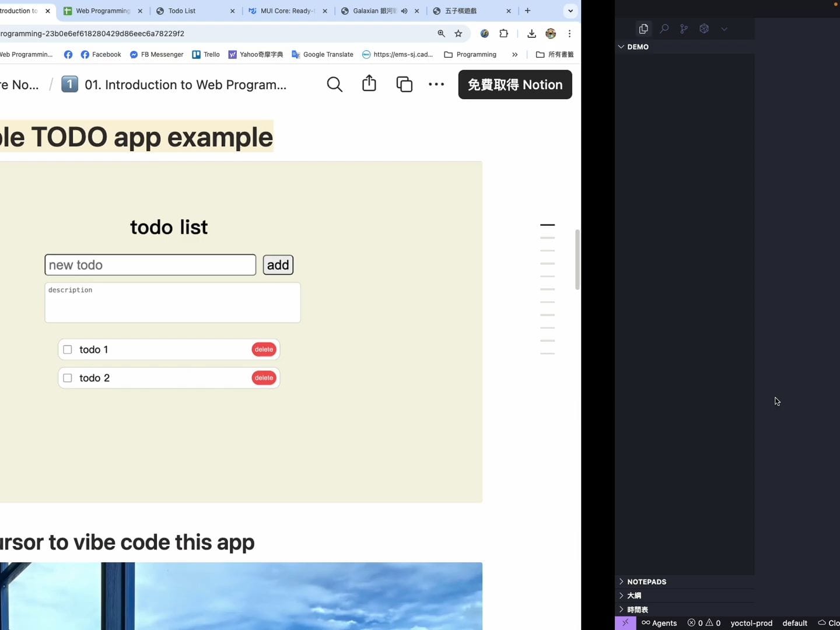The width and height of the screenshot is (840, 630).
Task: Open the Chrome downloads icon
Action: [x=531, y=34]
